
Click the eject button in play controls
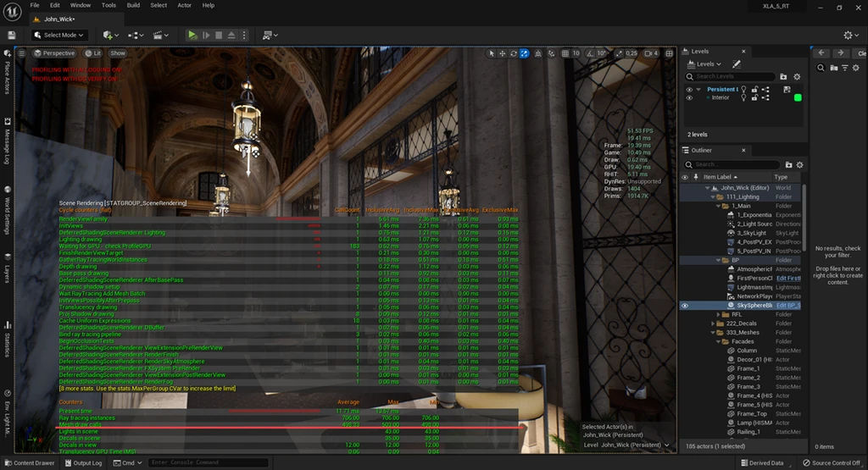[231, 35]
